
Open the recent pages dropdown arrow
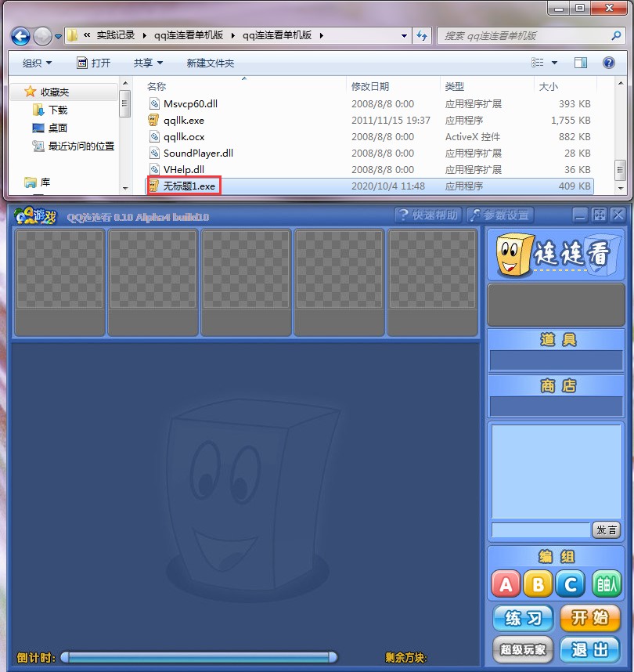(x=58, y=37)
